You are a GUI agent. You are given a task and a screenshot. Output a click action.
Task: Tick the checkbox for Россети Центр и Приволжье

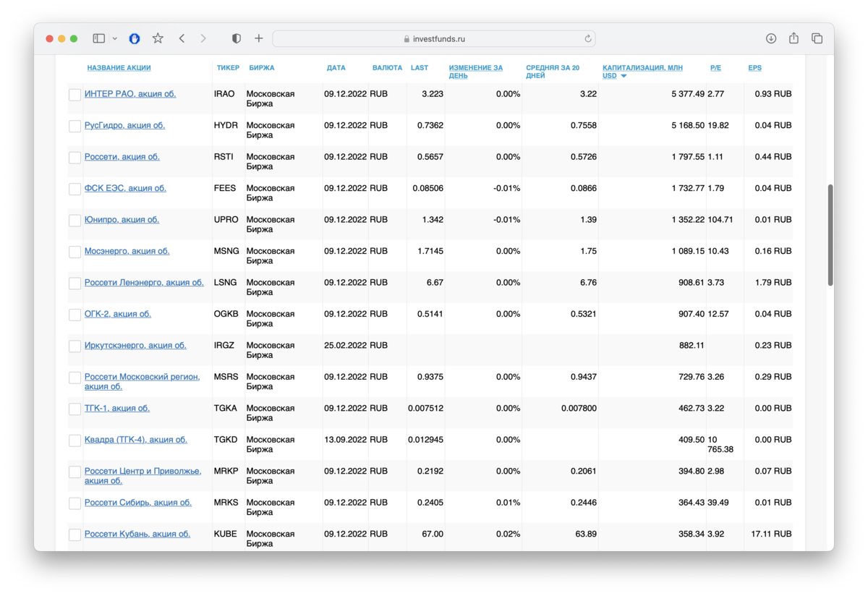click(75, 472)
